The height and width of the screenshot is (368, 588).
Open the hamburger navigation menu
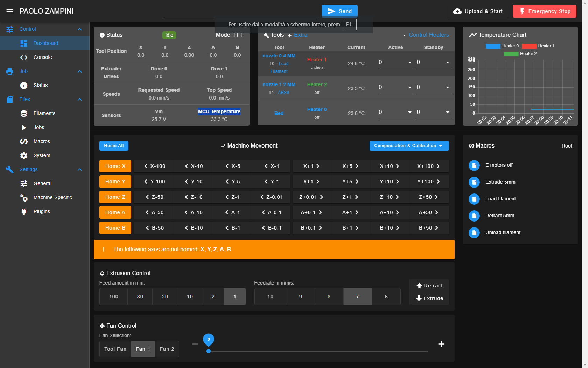pyautogui.click(x=10, y=11)
